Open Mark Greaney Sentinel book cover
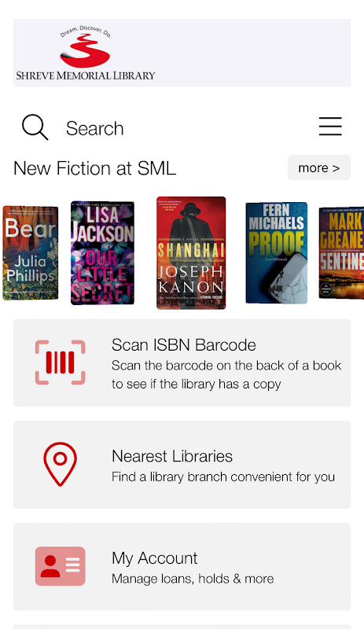The width and height of the screenshot is (364, 629). tap(341, 253)
